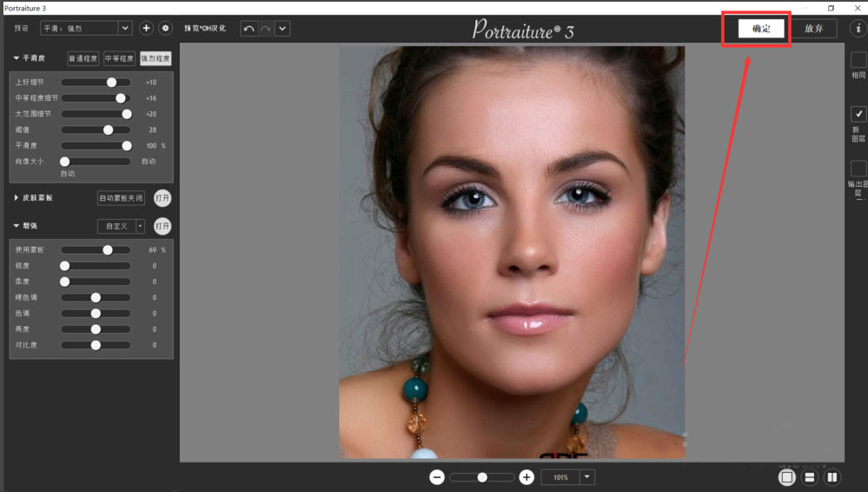868x492 pixels.
Task: Open the 101% zoom level dropdown
Action: (x=588, y=477)
